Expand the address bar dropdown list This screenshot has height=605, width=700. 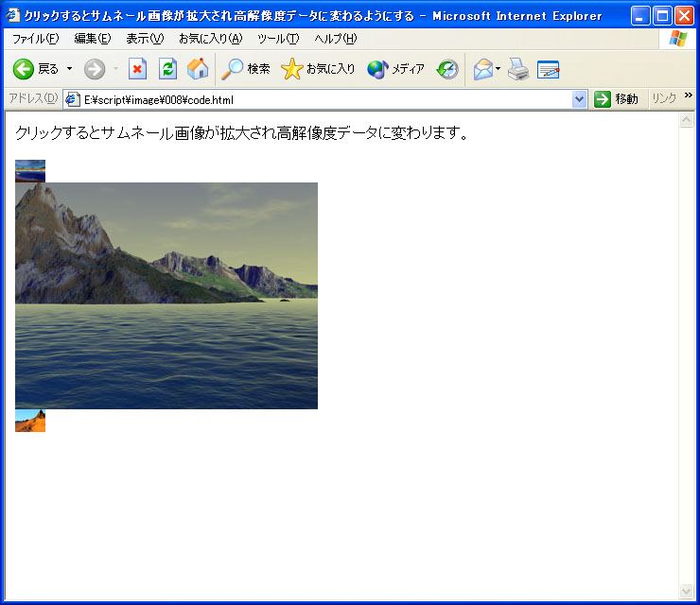[579, 99]
